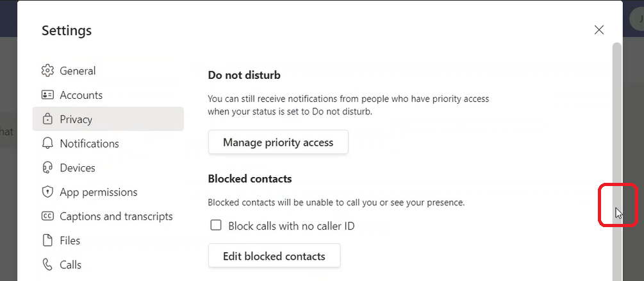The height and width of the screenshot is (281, 644).
Task: Click the gear icon beside General
Action: (47, 71)
